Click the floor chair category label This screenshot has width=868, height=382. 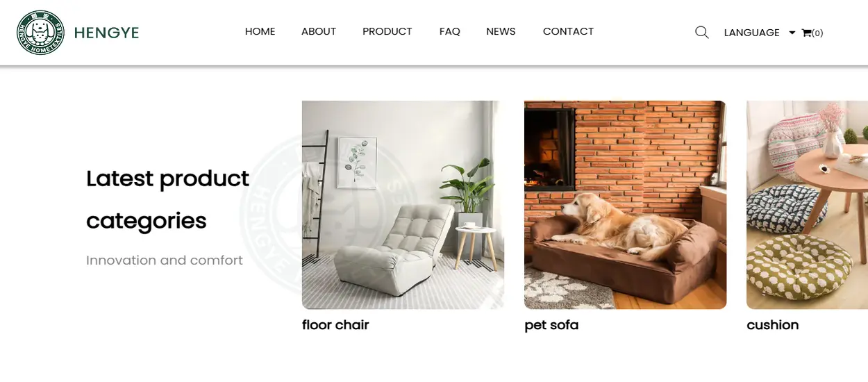click(x=335, y=325)
